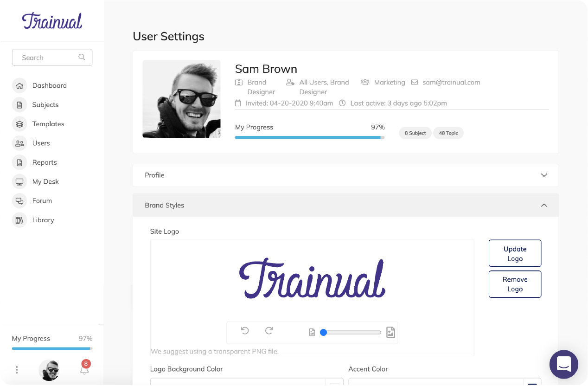
Task: Click the envelope icon beside sam@trainual.com
Action: click(x=415, y=83)
